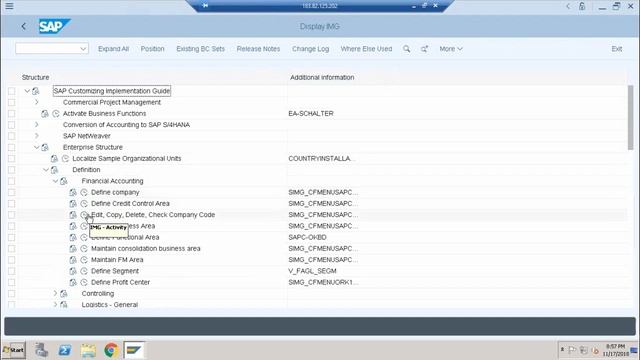This screenshot has width=640, height=360.
Task: Open Chrome from the taskbar
Action: [111, 350]
